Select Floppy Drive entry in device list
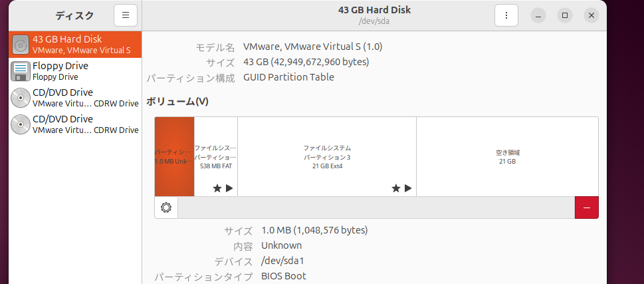Image resolution: width=644 pixels, height=284 pixels. [75, 71]
